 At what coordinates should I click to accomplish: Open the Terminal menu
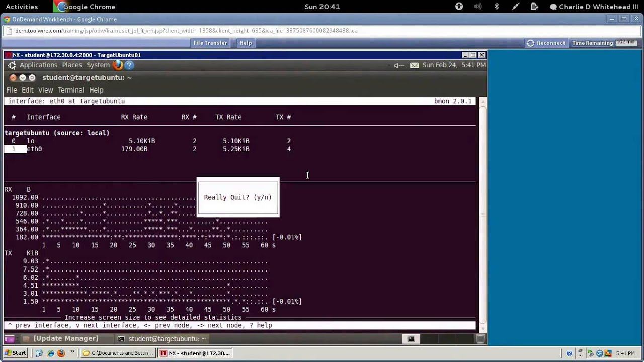click(70, 90)
